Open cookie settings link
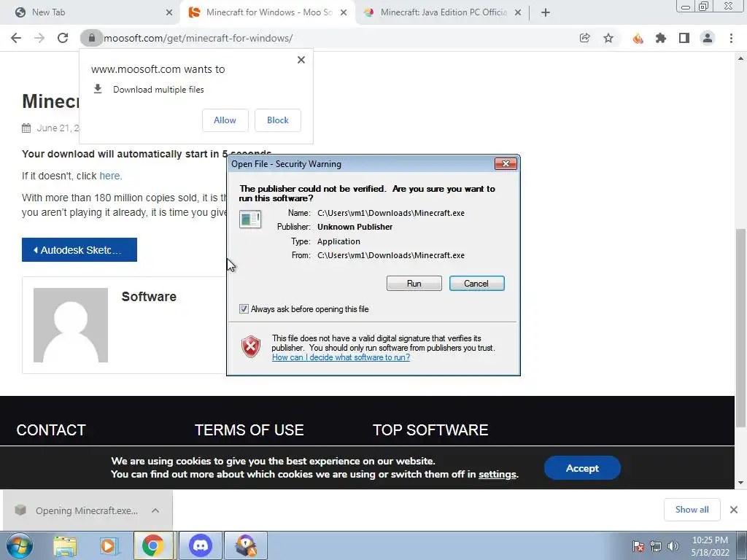Image resolution: width=747 pixels, height=560 pixels. click(498, 474)
